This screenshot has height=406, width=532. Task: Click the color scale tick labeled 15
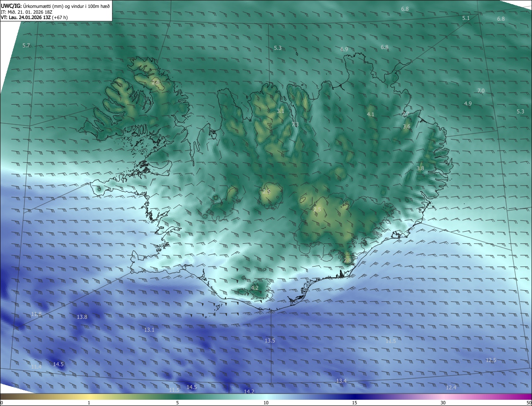355,403
